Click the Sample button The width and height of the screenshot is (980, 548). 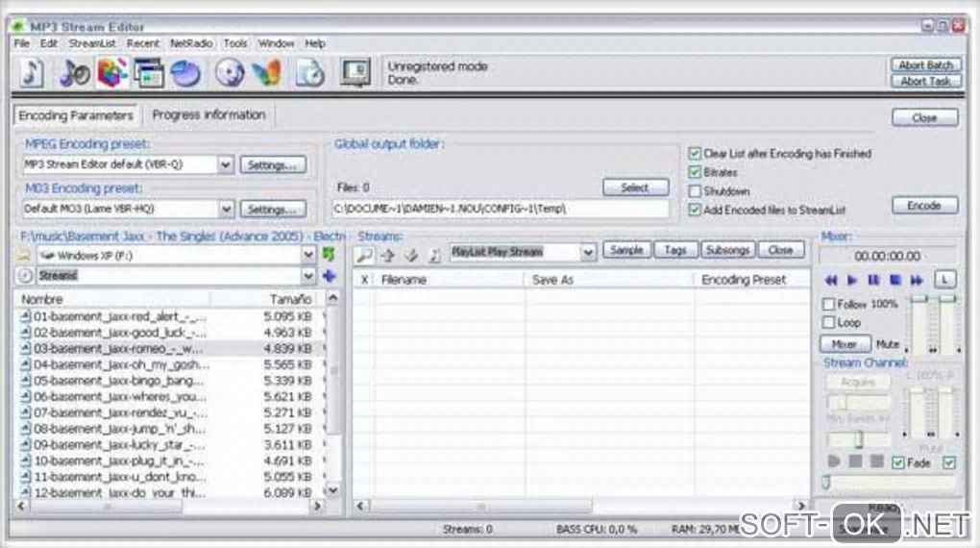(x=626, y=250)
